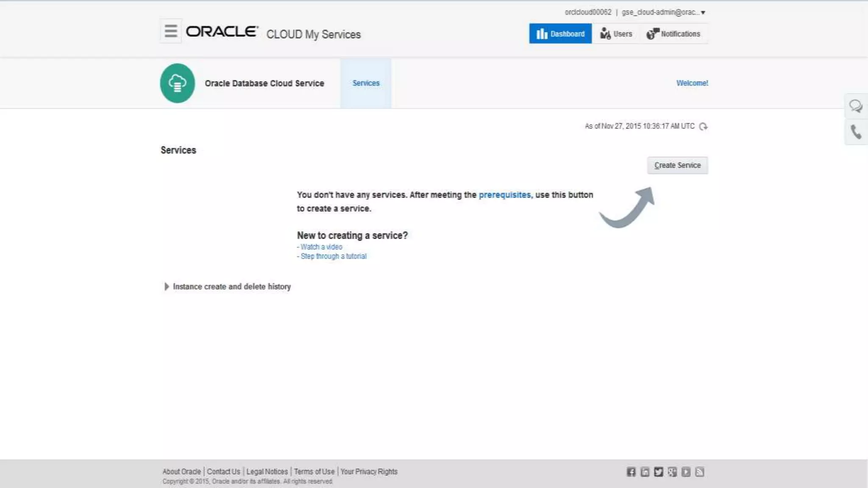Open the hamburger navigation menu

coord(171,31)
